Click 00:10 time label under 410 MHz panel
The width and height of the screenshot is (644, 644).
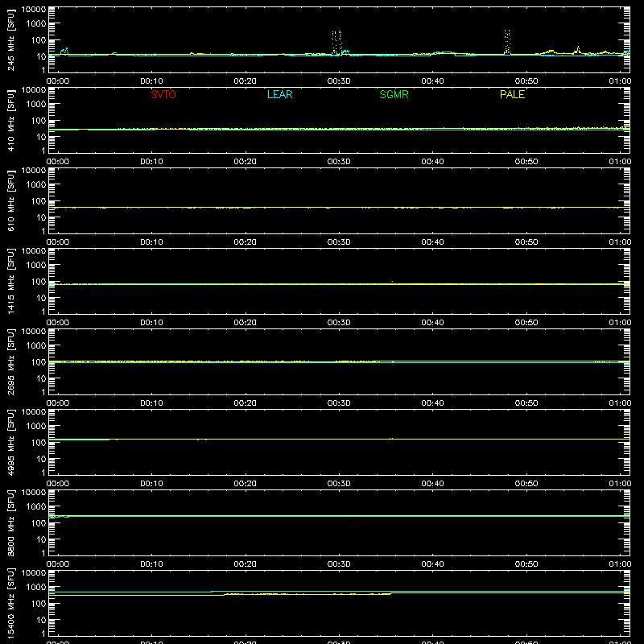point(151,162)
